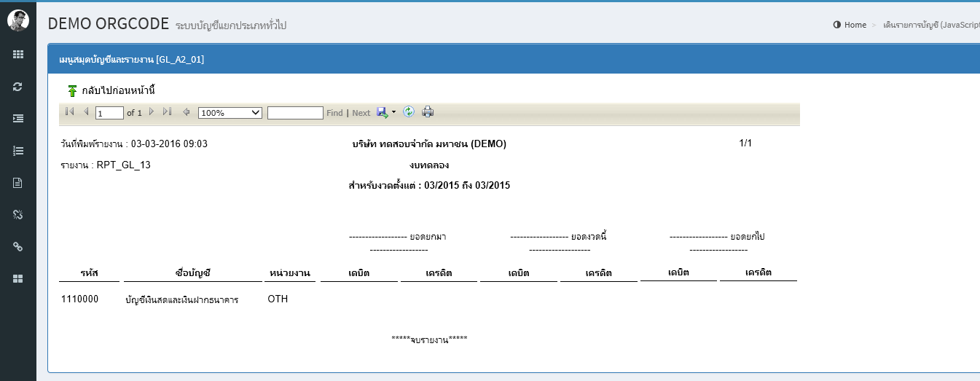Click account code 1110000
The width and height of the screenshot is (980, 381).
[79, 299]
